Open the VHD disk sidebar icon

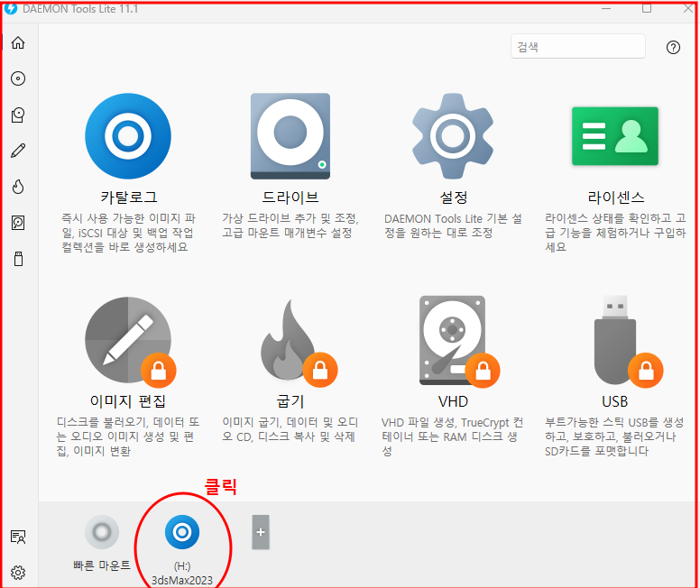18,223
